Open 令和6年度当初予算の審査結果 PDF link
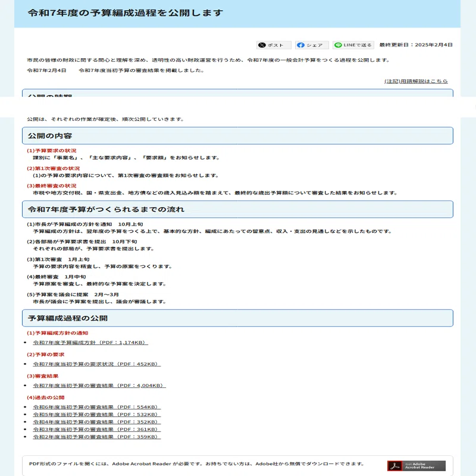 (97, 407)
